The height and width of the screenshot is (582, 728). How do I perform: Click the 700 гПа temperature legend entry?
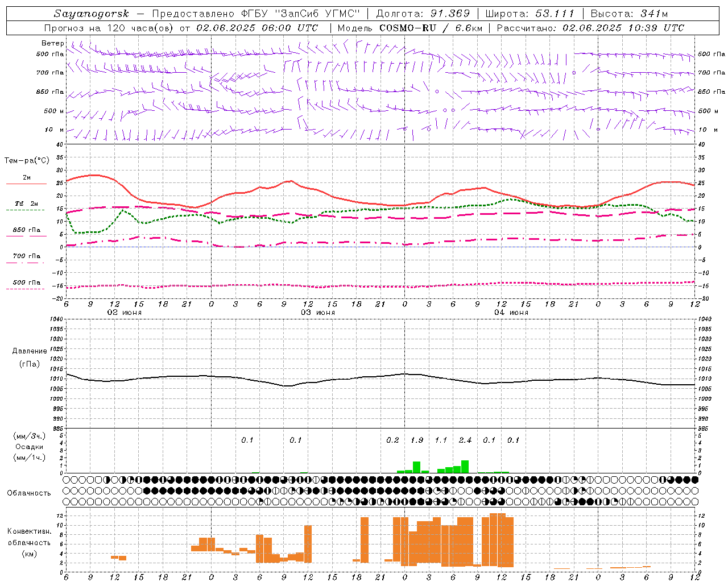[x=27, y=256]
